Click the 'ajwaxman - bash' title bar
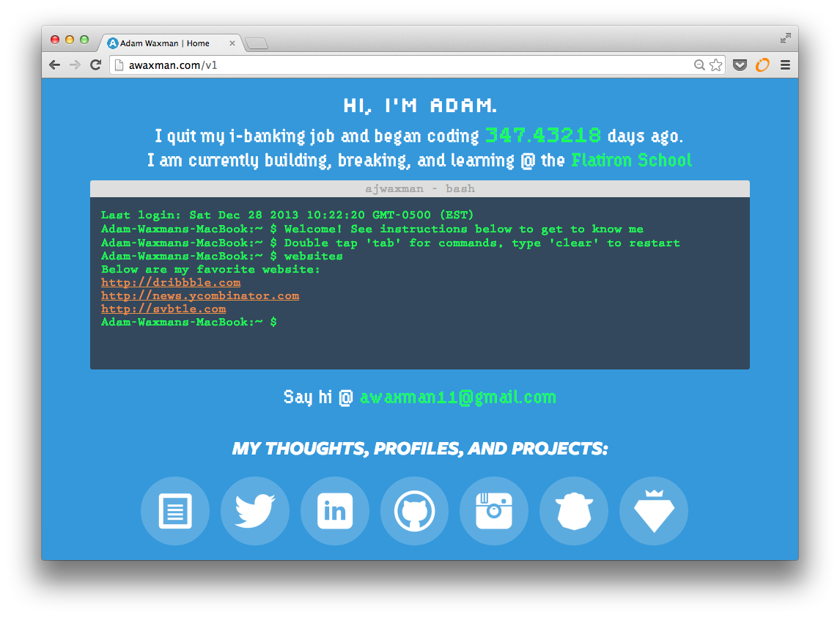 point(420,188)
